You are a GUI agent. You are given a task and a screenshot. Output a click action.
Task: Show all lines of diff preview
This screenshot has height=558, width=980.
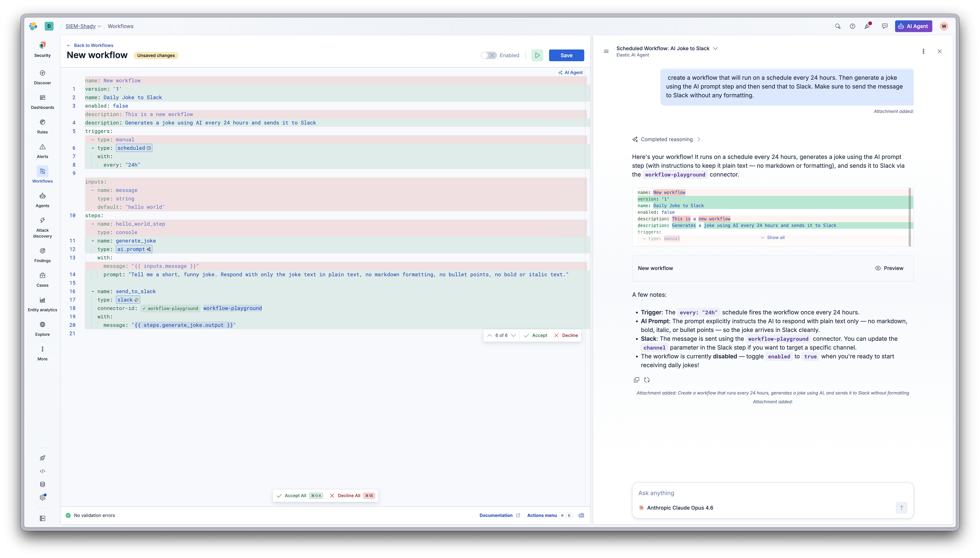tap(772, 238)
